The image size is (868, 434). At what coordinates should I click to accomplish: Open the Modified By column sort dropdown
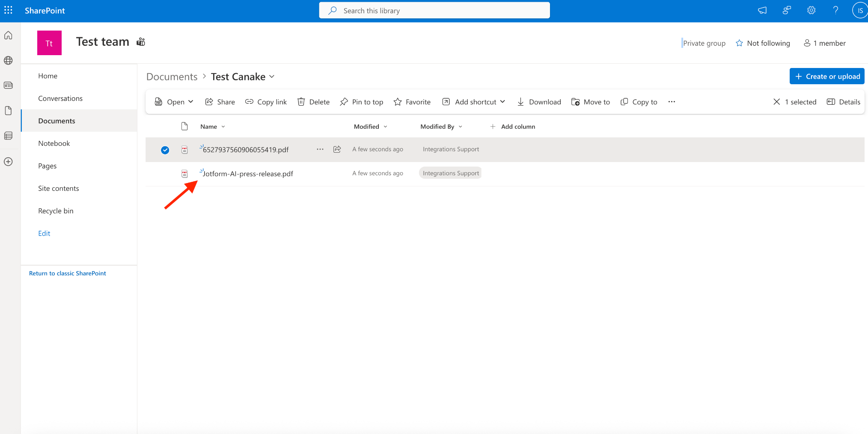[461, 126]
